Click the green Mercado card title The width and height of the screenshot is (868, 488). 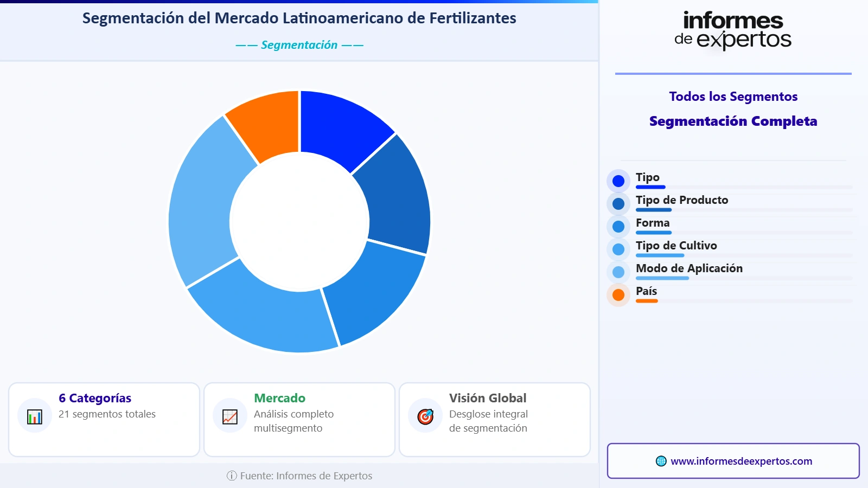279,398
